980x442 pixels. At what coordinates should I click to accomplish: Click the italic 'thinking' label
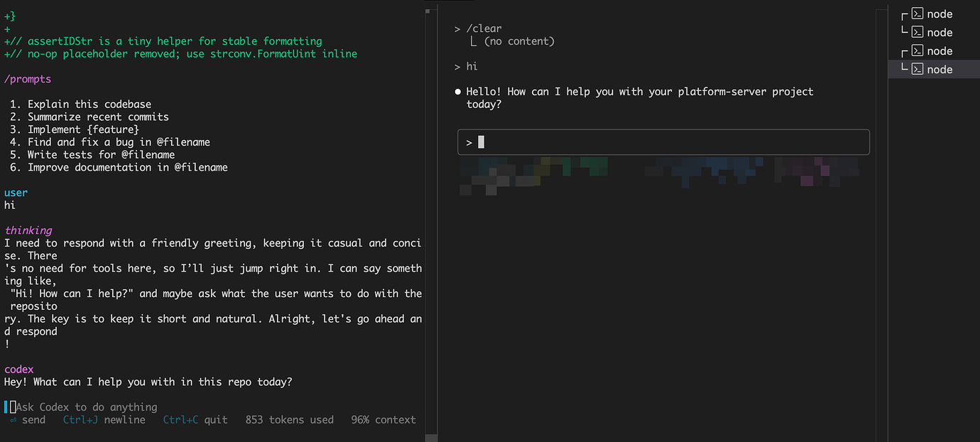click(28, 230)
